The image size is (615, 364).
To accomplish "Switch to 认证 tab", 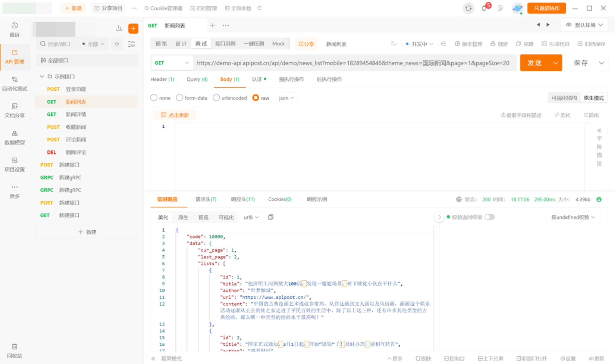I will (259, 79).
